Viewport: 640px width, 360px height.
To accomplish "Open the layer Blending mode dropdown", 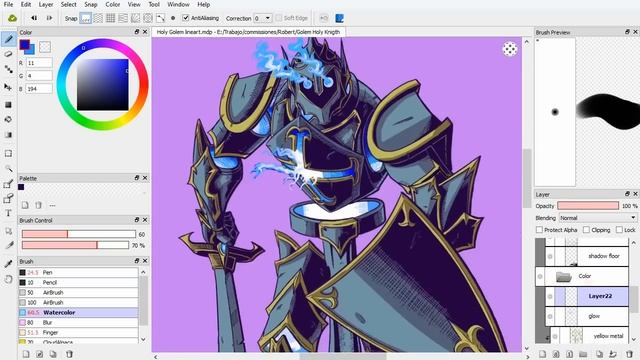I will tap(598, 218).
